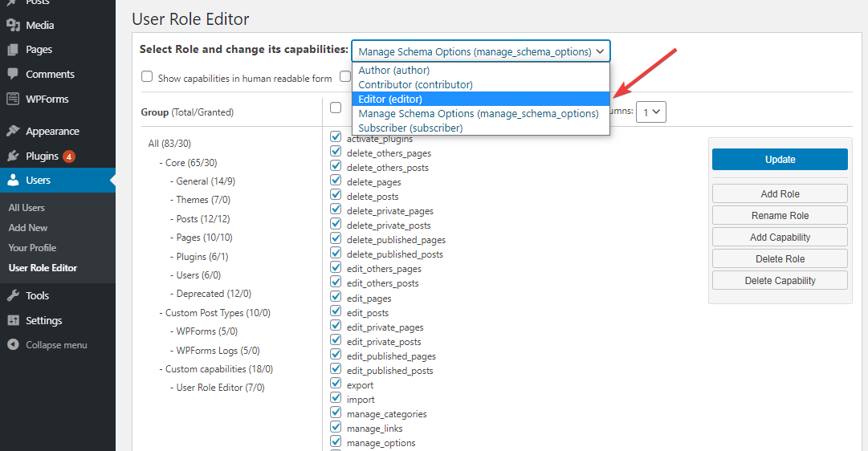Uncheck the edit_private_pages capability

click(336, 325)
